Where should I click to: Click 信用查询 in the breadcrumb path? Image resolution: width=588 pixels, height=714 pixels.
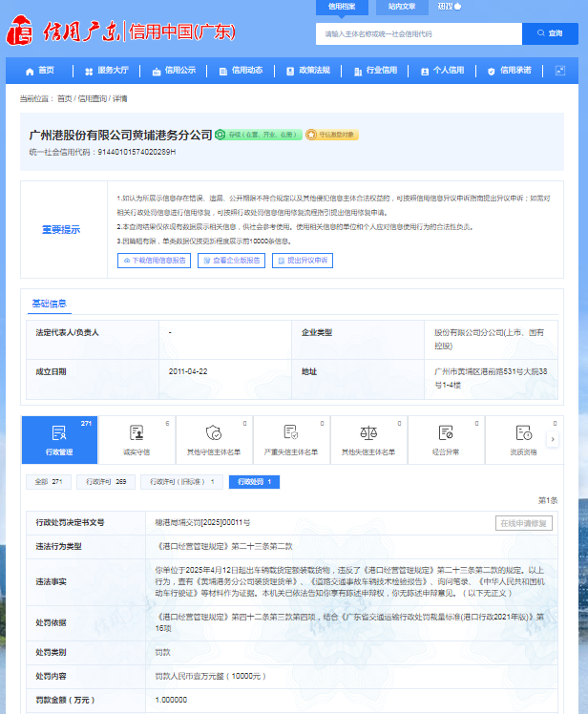[x=93, y=99]
